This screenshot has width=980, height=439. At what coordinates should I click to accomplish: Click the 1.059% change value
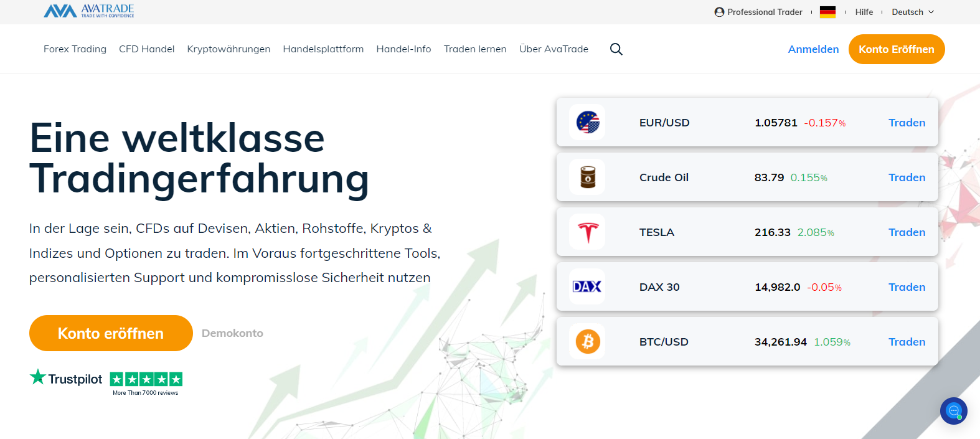(x=832, y=342)
